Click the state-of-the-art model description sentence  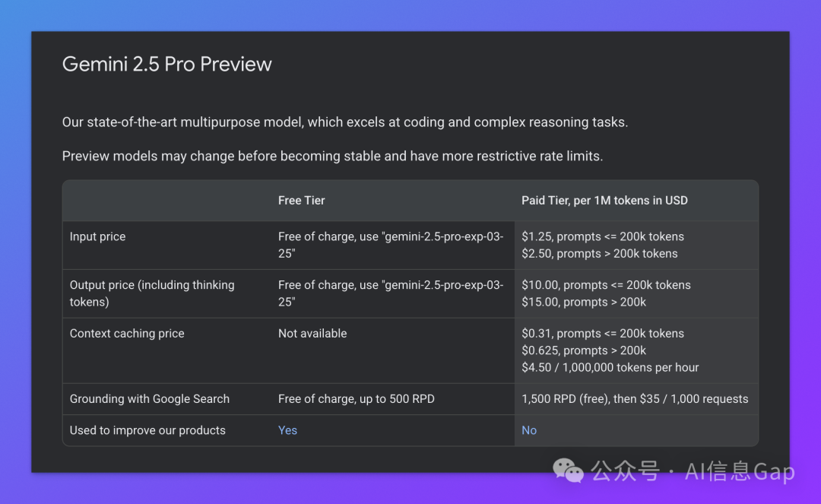[x=345, y=122]
